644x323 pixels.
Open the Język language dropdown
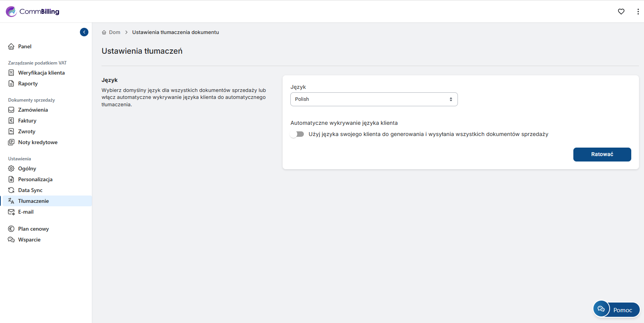coord(373,99)
